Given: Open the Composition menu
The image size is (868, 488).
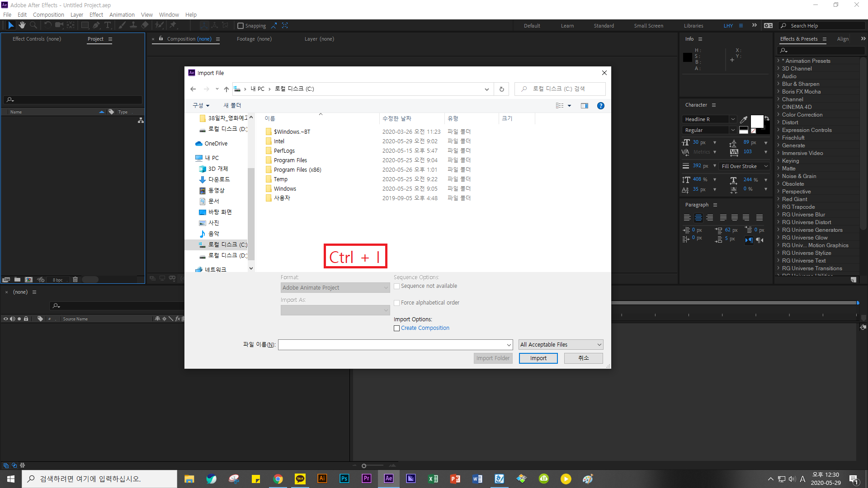Looking at the screenshot, I should [48, 14].
